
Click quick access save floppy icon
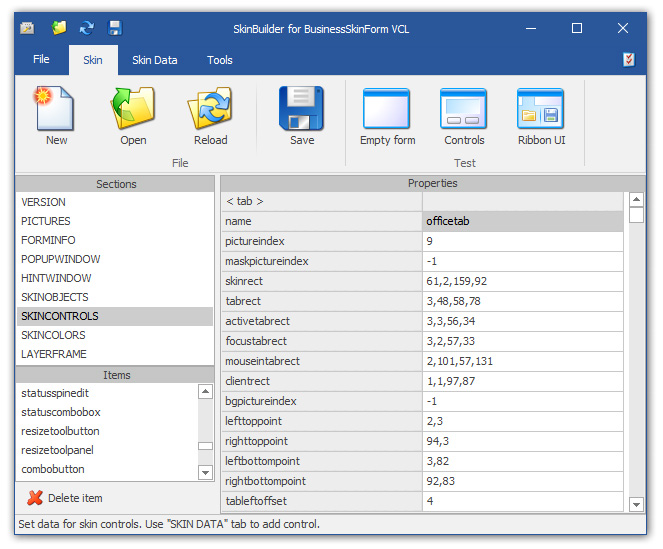coord(115,28)
